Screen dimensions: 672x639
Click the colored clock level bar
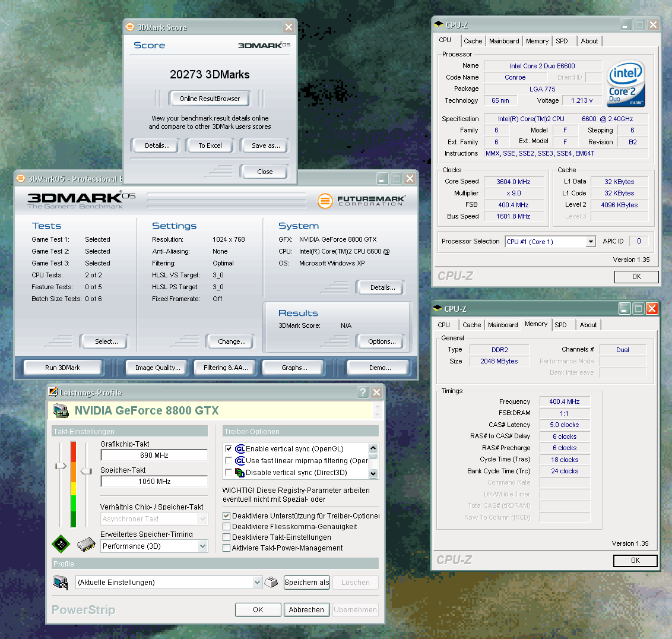tap(73, 484)
